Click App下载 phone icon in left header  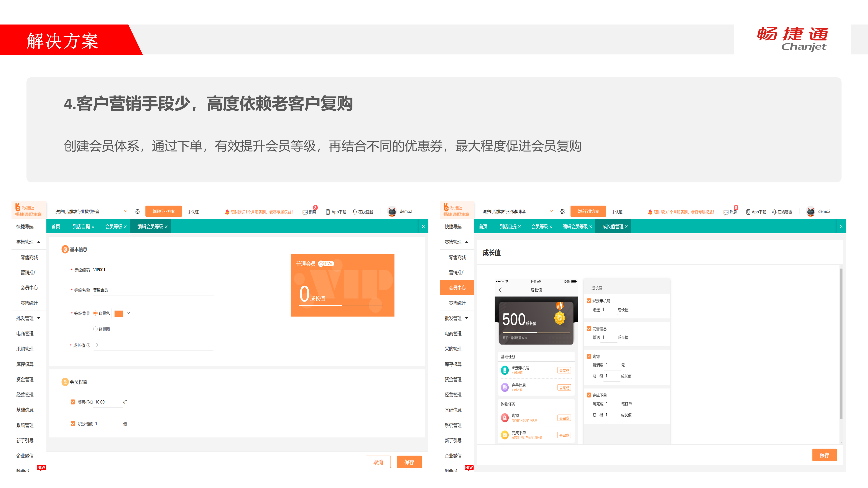point(327,212)
